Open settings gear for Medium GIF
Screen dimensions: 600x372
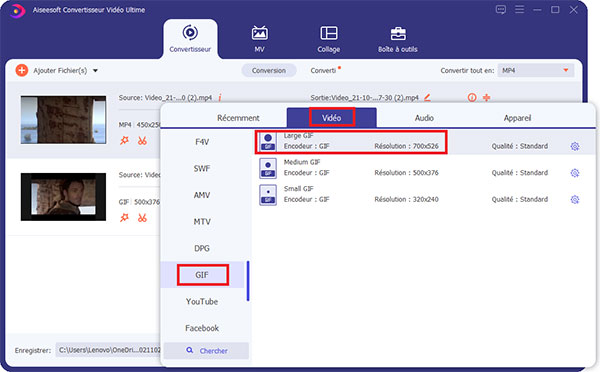pyautogui.click(x=575, y=173)
